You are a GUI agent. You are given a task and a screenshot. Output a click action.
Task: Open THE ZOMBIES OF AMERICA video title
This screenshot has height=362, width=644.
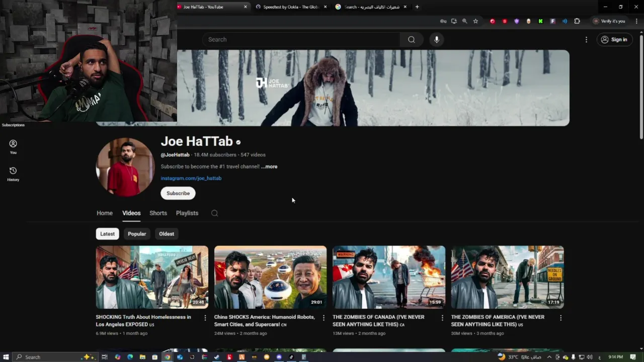coord(498,321)
